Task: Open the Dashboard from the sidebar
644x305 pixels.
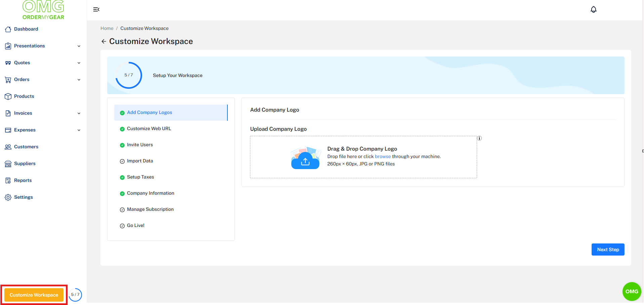Action: point(26,29)
